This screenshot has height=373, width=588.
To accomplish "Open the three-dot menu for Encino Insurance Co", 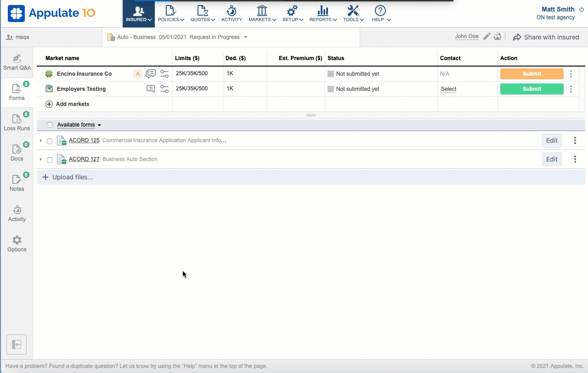I will (571, 74).
